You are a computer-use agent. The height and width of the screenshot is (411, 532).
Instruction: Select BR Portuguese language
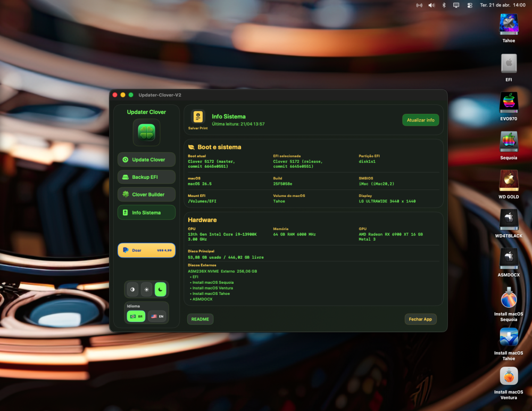click(136, 316)
